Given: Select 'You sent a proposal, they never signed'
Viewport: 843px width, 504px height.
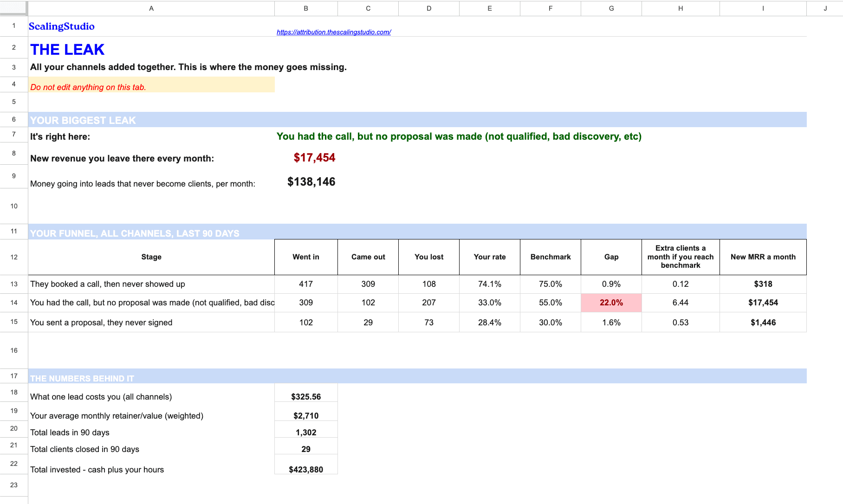Looking at the screenshot, I should [151, 322].
